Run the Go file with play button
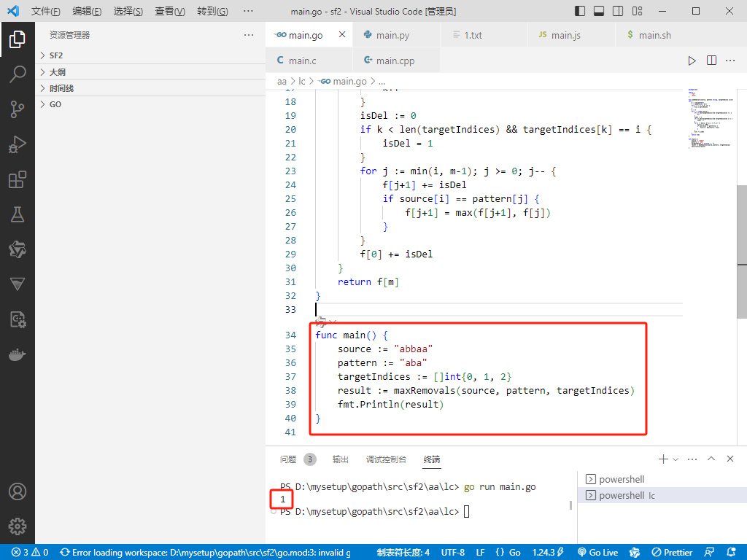The width and height of the screenshot is (747, 560). pyautogui.click(x=692, y=61)
